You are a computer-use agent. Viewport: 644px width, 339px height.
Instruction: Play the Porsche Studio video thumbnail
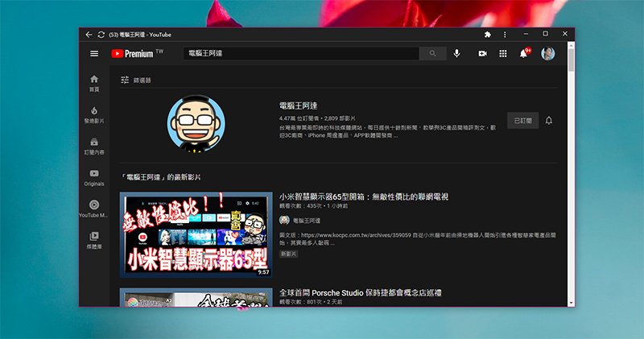(x=196, y=297)
